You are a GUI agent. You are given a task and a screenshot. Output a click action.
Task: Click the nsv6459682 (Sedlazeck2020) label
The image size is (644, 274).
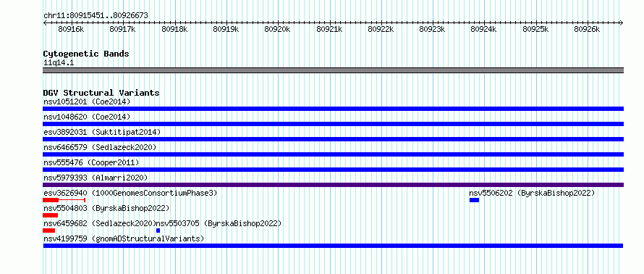tap(100, 223)
